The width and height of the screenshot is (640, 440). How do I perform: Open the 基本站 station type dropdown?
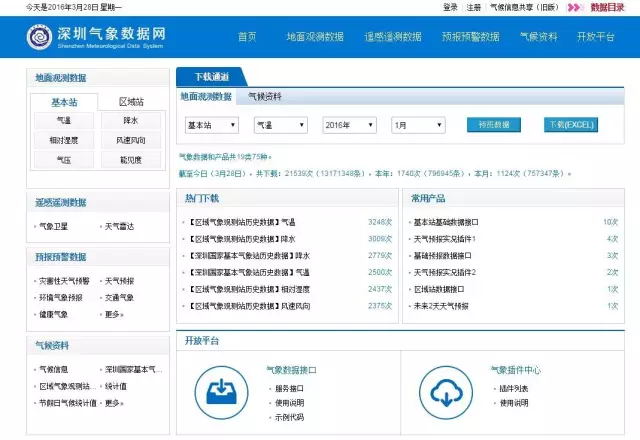210,125
